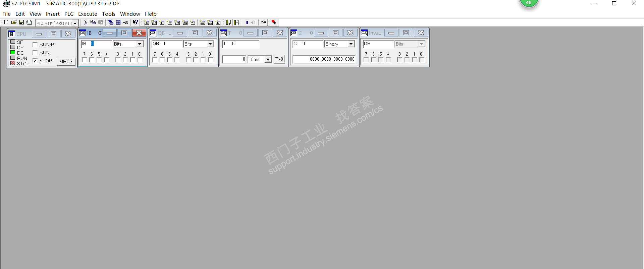Select Continuous Scan mode icon

pyautogui.click(x=236, y=22)
